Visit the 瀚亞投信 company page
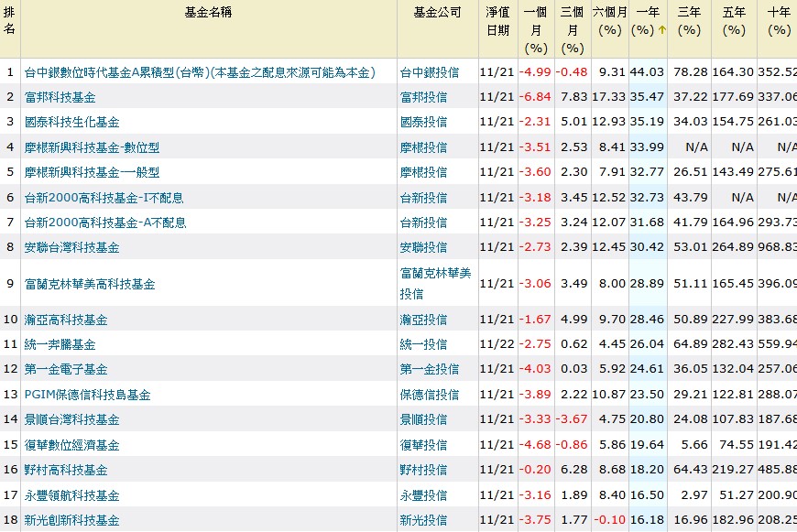Viewport: 797px width, 532px height. pyautogui.click(x=423, y=320)
